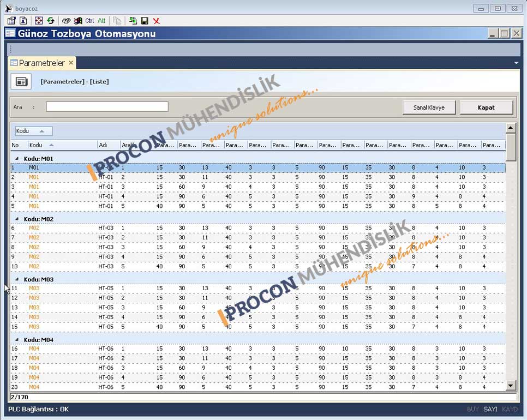The height and width of the screenshot is (420, 527).
Task: Select row 10 M02 HT-03
Action: (x=258, y=266)
